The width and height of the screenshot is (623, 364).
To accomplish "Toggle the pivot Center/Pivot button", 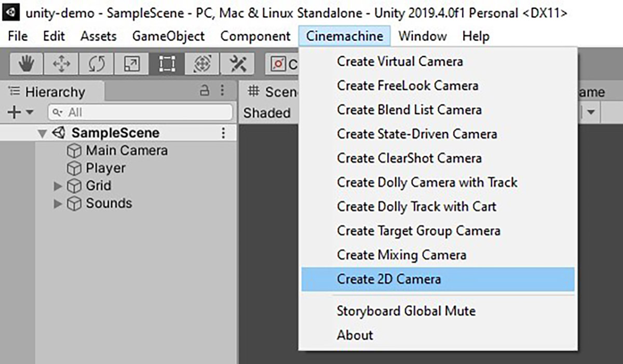I will click(282, 64).
